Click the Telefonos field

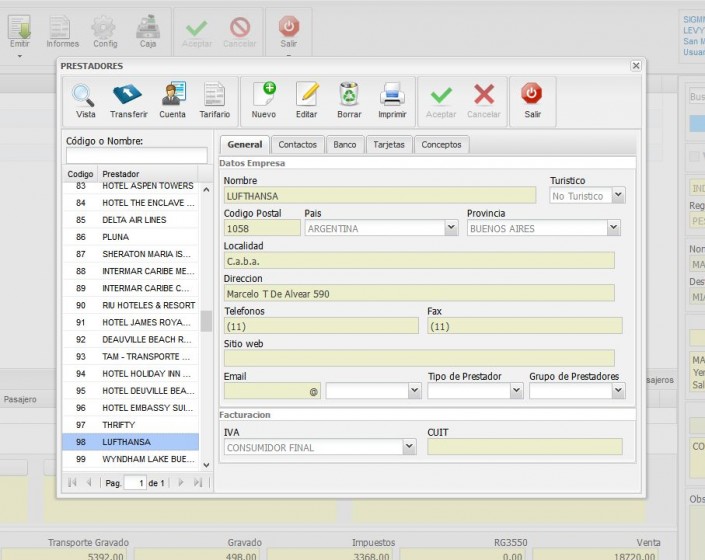coord(321,326)
